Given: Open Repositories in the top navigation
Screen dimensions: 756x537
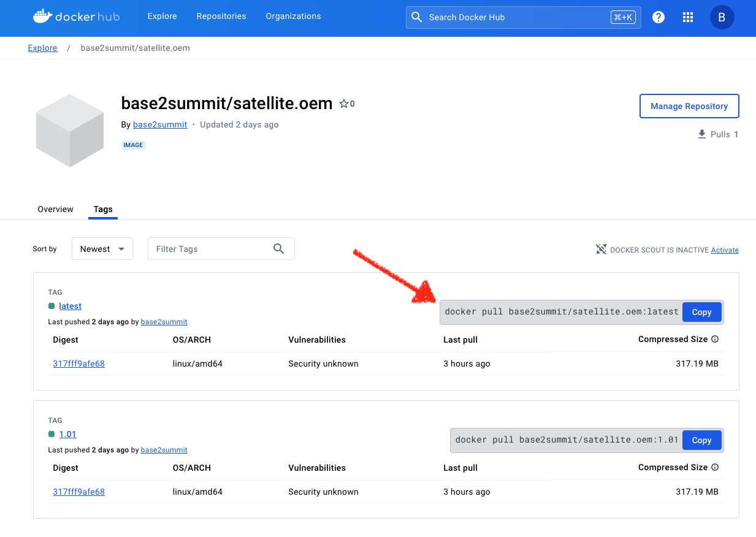Looking at the screenshot, I should [x=221, y=17].
